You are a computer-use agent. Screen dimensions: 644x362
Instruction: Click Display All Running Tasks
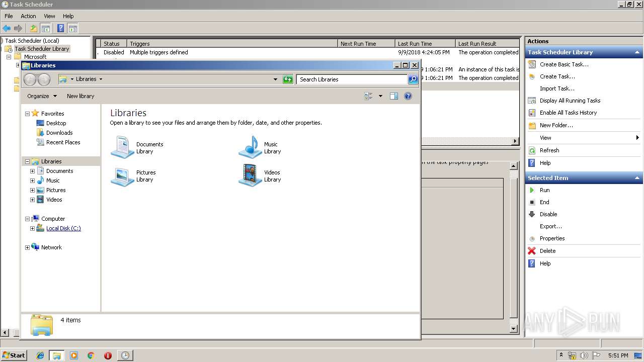tap(570, 101)
